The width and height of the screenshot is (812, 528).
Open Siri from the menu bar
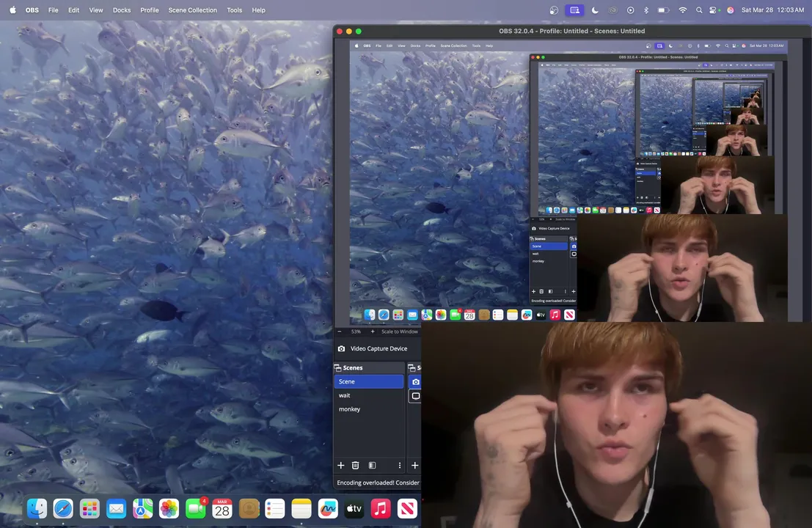[x=730, y=10]
